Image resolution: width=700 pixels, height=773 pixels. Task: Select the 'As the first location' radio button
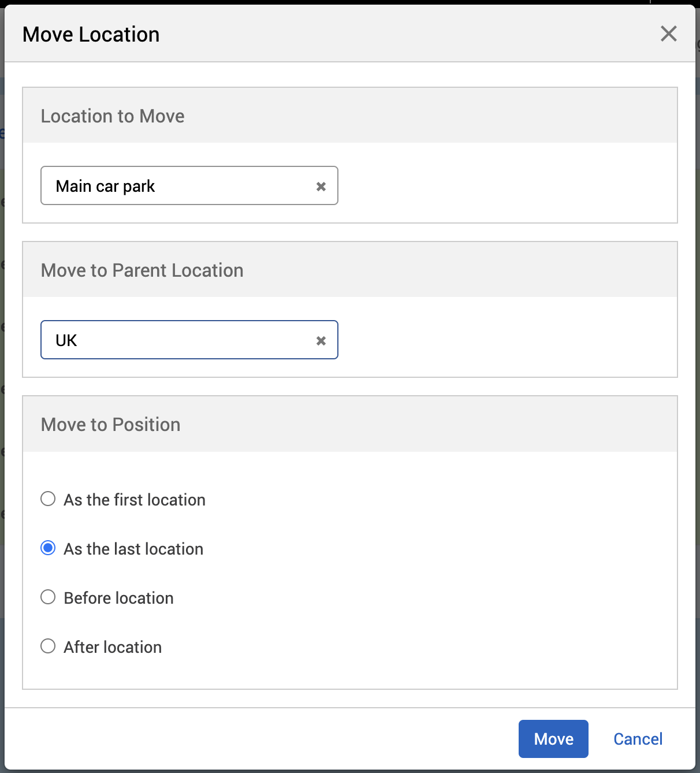[48, 499]
